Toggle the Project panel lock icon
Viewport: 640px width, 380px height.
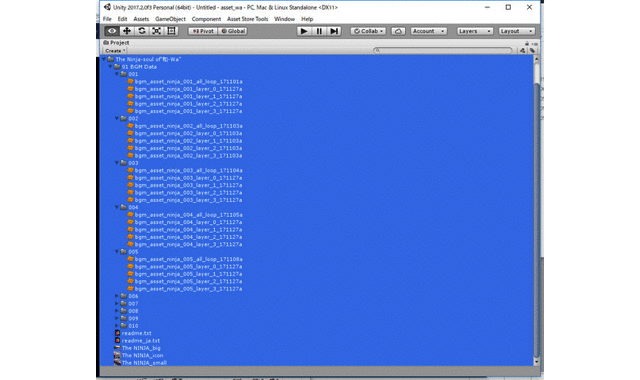click(527, 43)
